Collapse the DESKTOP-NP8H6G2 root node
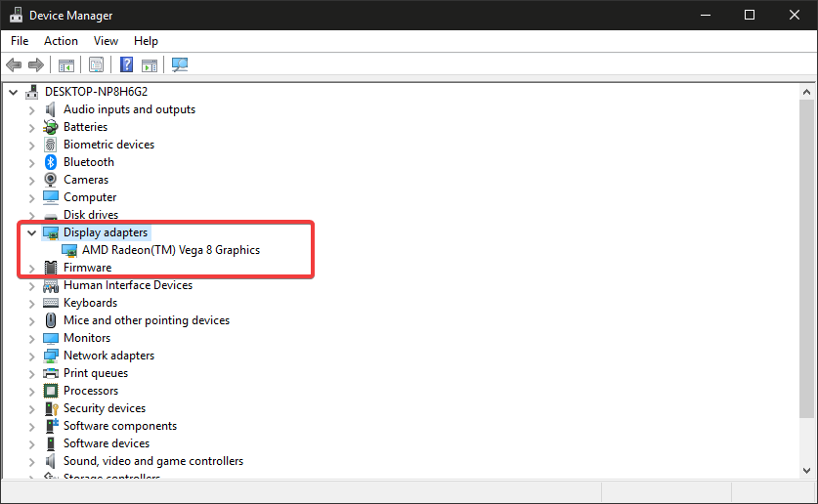This screenshot has width=818, height=504. 14,92
